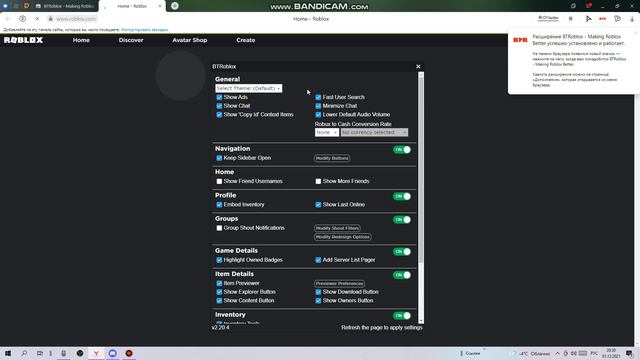Switch to the BTRoblox extension browser tab

[x=65, y=6]
